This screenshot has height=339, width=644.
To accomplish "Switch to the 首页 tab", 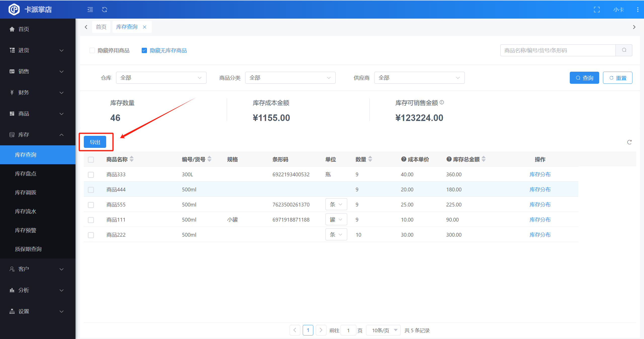I will click(x=101, y=27).
